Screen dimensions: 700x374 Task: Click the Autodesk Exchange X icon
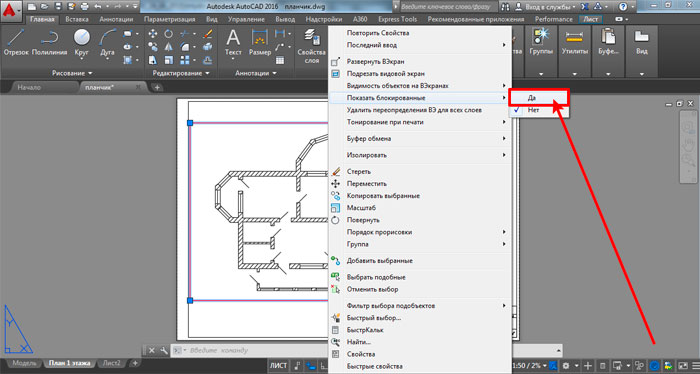[x=584, y=7]
